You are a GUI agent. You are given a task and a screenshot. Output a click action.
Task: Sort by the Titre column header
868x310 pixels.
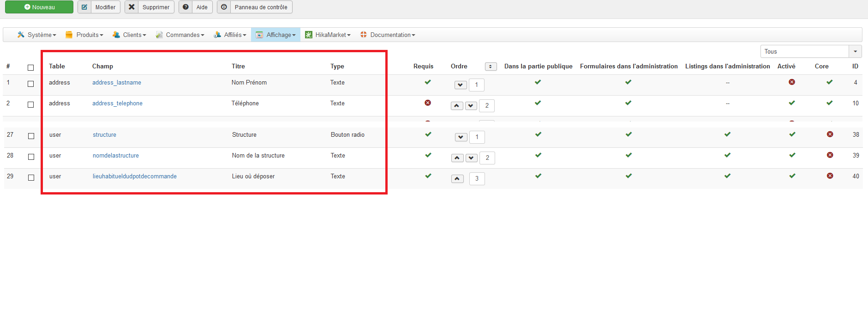238,67
